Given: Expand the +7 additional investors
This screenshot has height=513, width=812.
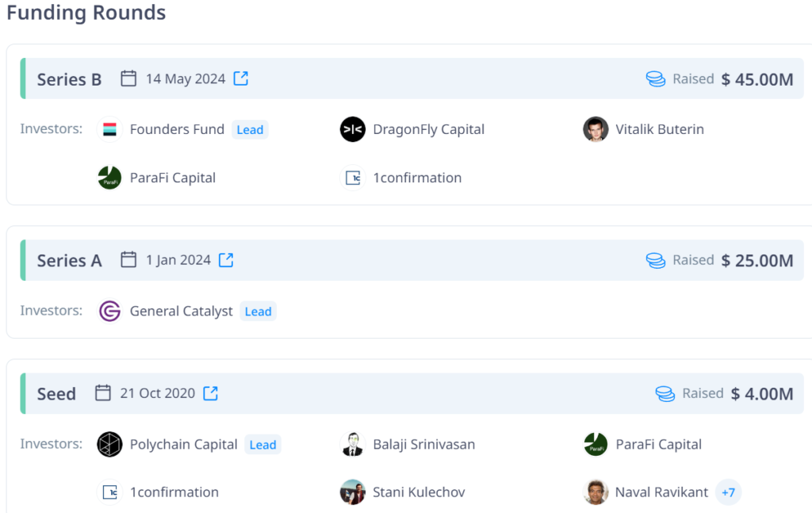Looking at the screenshot, I should (x=728, y=492).
